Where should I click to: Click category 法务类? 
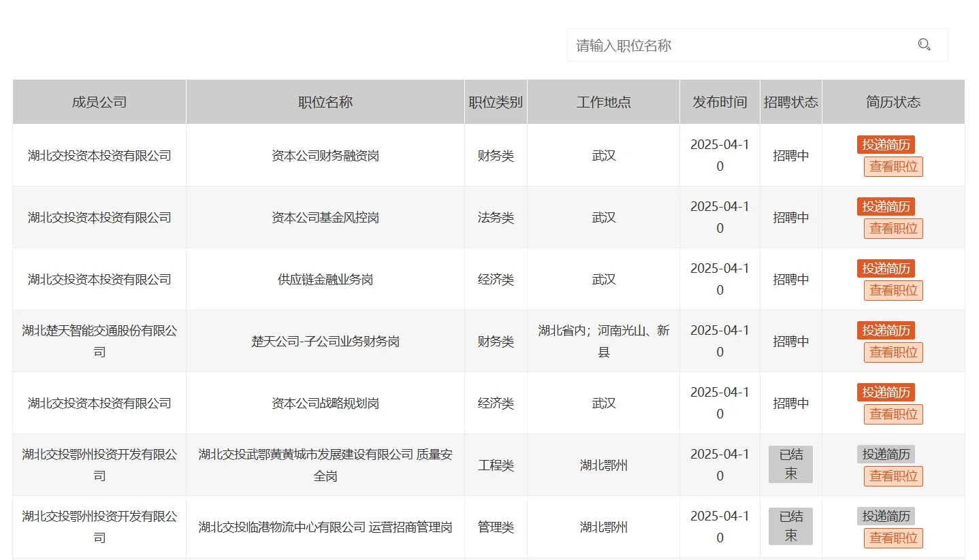tap(496, 218)
